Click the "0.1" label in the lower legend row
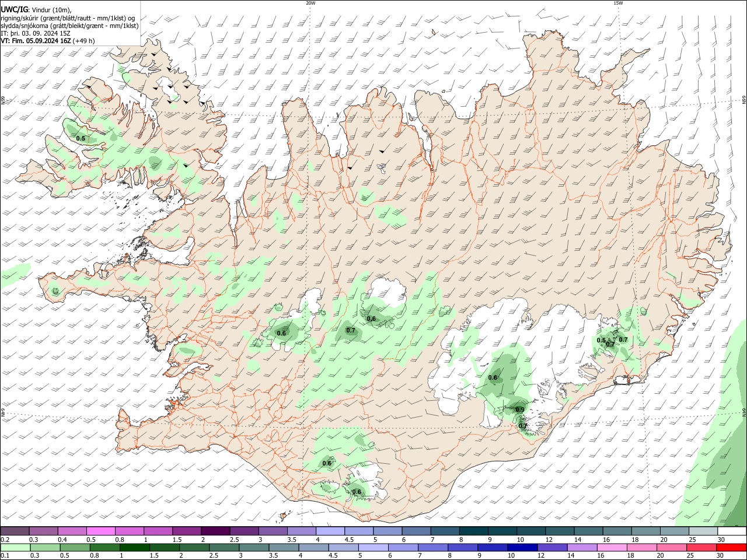 click(5, 556)
